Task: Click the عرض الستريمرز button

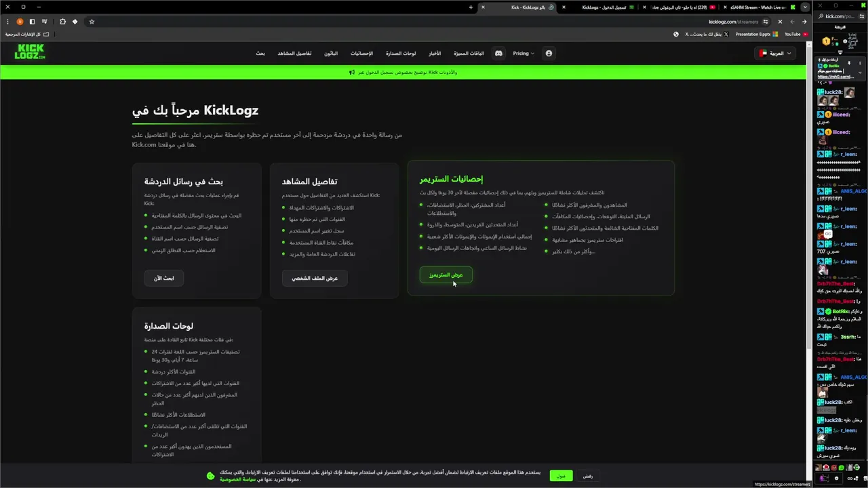Action: [x=446, y=274]
